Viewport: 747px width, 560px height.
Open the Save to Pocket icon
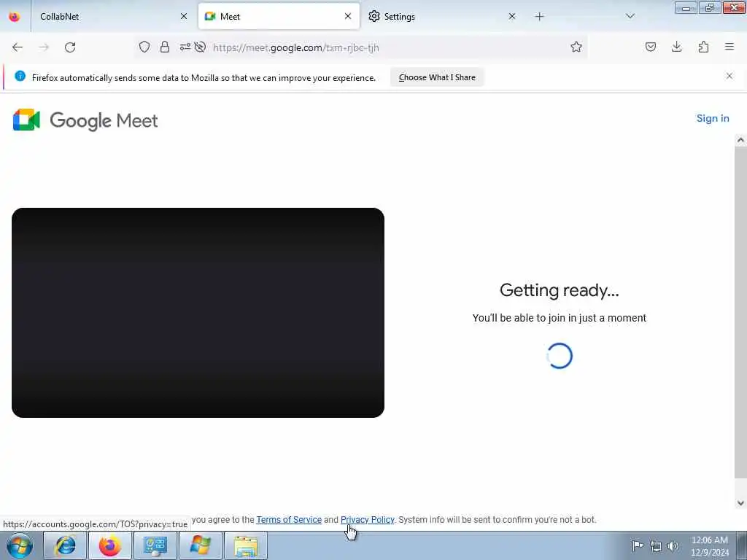[x=650, y=47]
